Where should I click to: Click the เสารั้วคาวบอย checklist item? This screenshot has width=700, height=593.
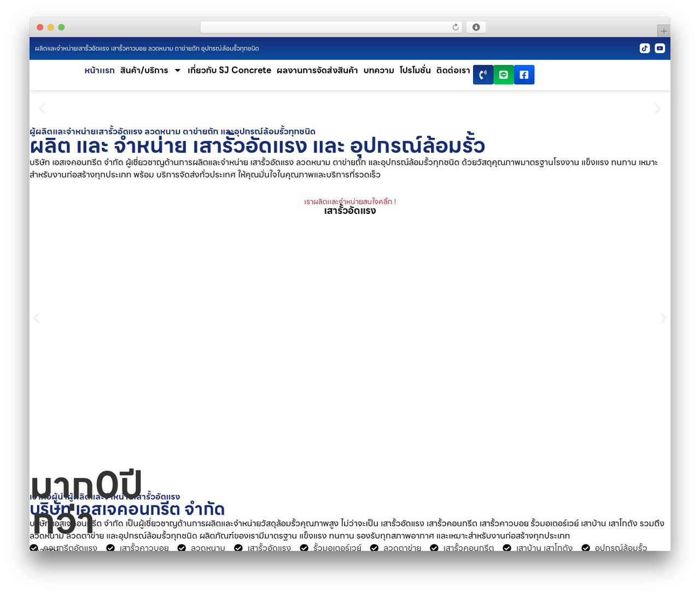pos(137,548)
